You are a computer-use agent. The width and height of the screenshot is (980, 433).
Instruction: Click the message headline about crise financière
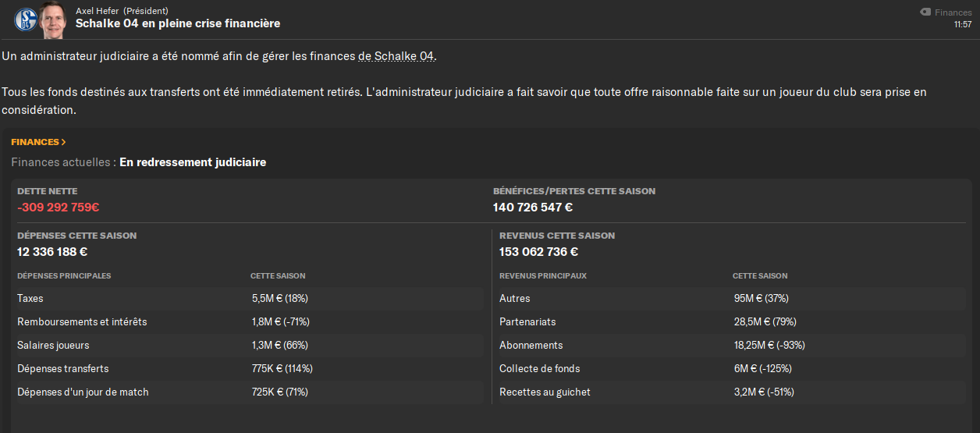[178, 23]
